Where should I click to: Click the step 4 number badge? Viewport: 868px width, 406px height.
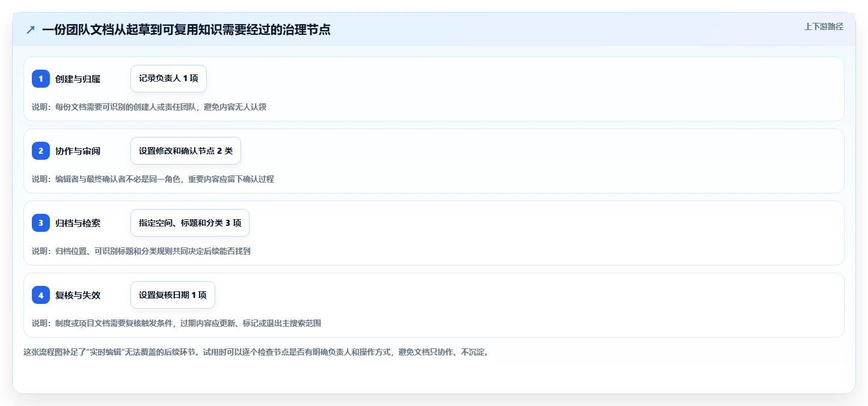(x=41, y=295)
